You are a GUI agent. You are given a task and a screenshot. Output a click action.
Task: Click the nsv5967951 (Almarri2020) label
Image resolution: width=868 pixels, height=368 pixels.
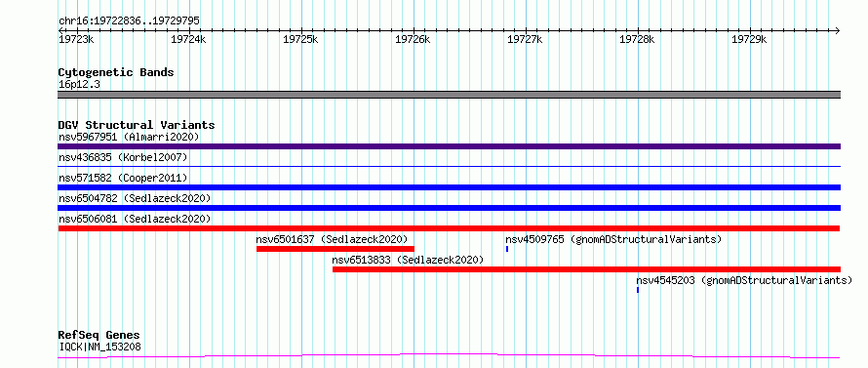(x=129, y=137)
